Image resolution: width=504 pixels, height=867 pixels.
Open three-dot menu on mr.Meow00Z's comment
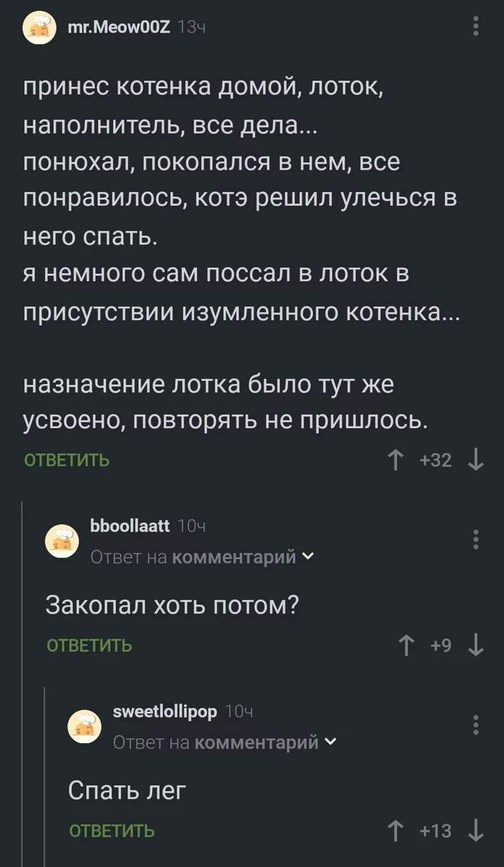click(x=476, y=28)
